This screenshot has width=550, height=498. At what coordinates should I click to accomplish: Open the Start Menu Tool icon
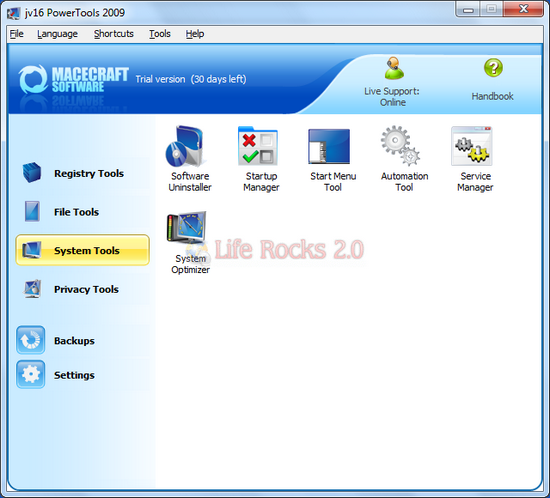(x=329, y=147)
